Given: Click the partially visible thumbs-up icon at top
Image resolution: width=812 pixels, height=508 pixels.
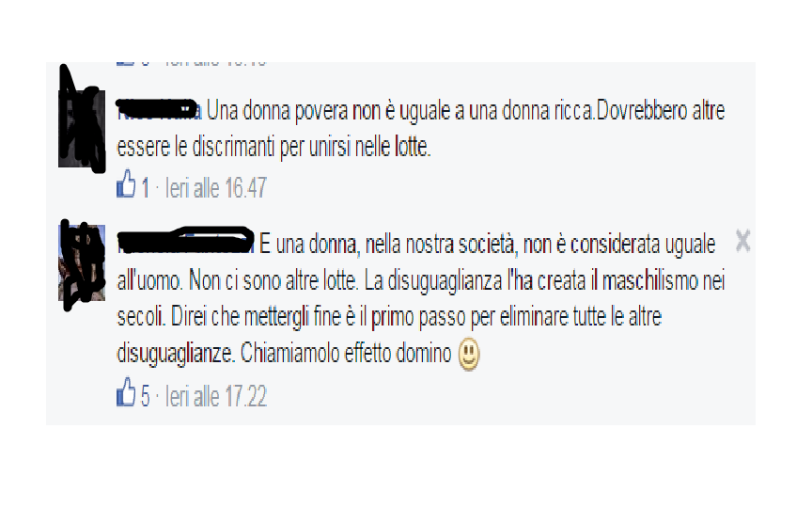Looking at the screenshot, I should tap(125, 63).
